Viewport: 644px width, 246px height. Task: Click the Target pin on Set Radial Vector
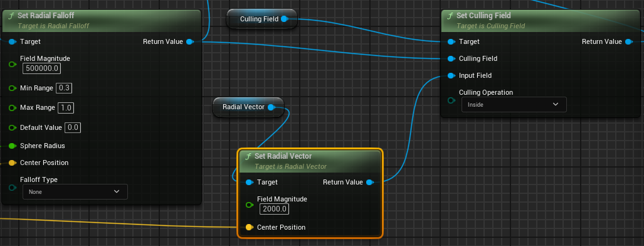[x=250, y=182]
